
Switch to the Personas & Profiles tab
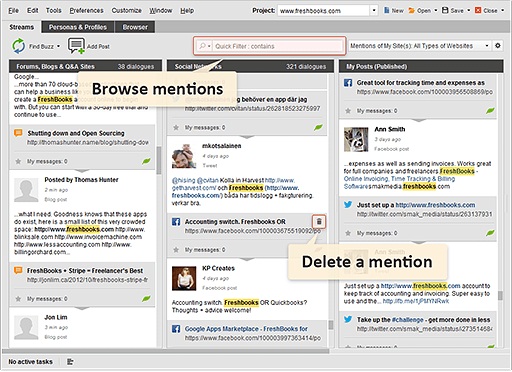coord(78,27)
